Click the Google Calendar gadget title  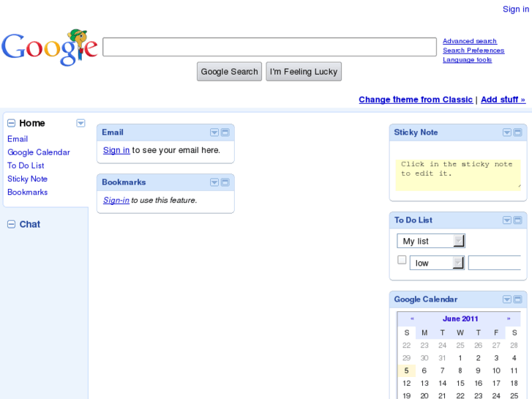click(425, 299)
